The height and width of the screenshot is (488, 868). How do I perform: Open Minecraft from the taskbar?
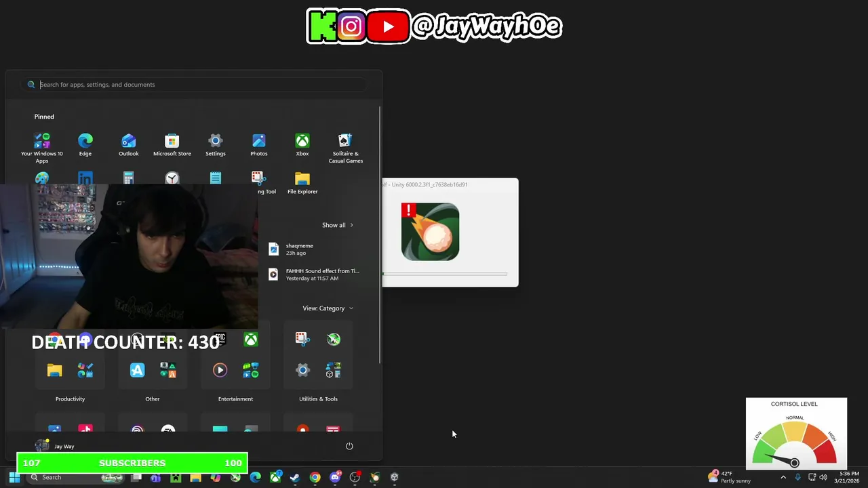point(176,477)
